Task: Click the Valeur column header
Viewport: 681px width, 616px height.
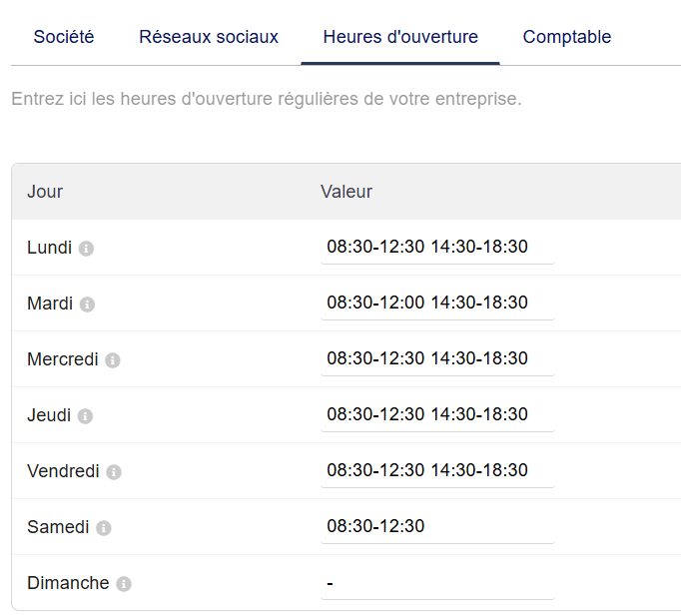Action: pyautogui.click(x=346, y=192)
